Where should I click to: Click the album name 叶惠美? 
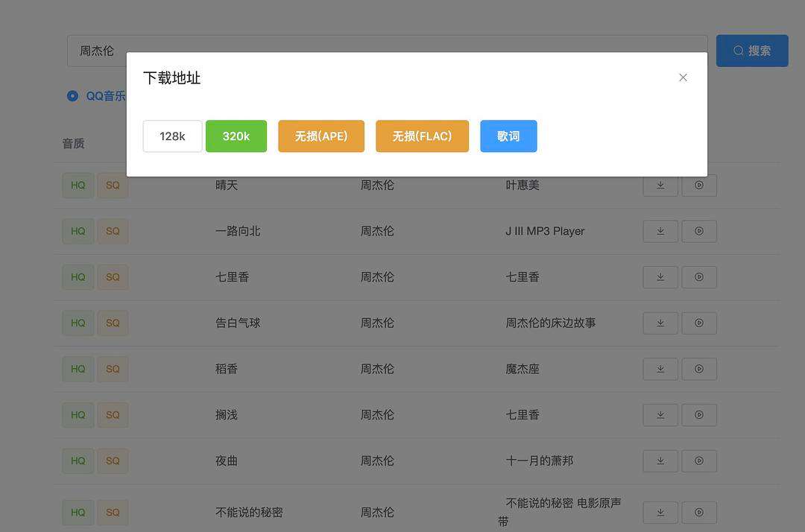coord(522,186)
